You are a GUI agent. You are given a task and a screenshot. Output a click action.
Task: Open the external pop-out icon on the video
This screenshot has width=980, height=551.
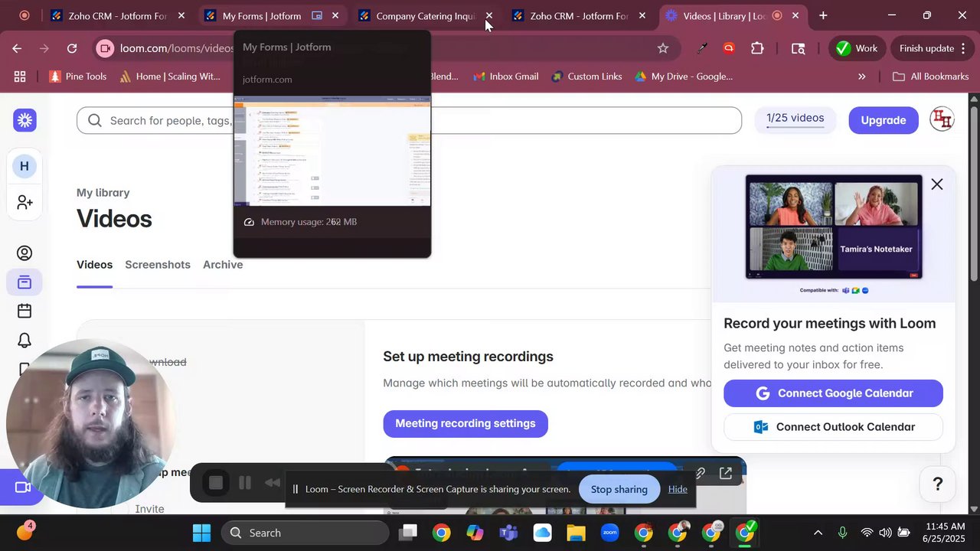click(x=726, y=474)
